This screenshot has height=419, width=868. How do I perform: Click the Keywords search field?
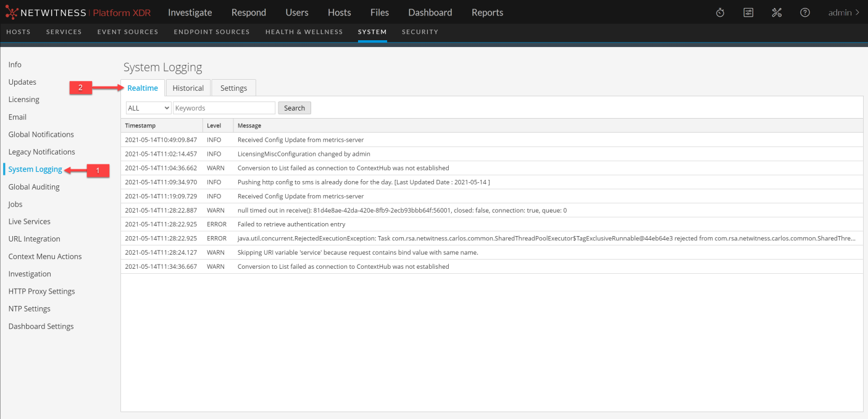click(x=223, y=108)
